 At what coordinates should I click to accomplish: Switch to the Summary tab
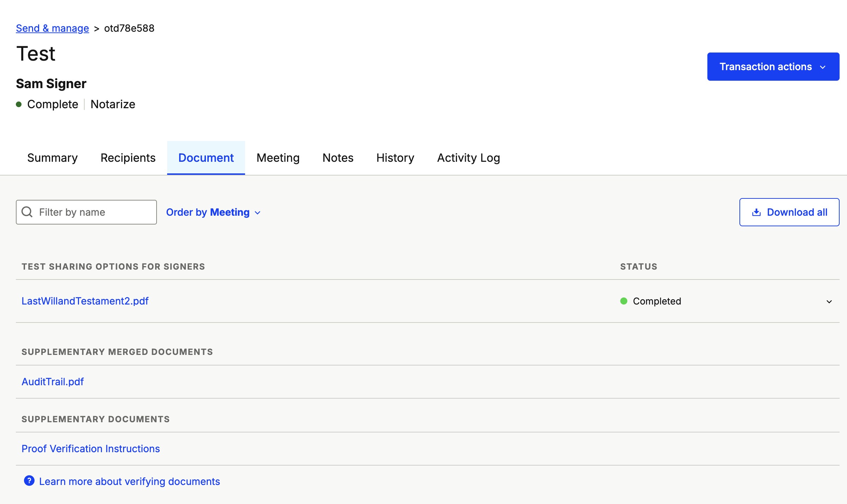point(53,158)
